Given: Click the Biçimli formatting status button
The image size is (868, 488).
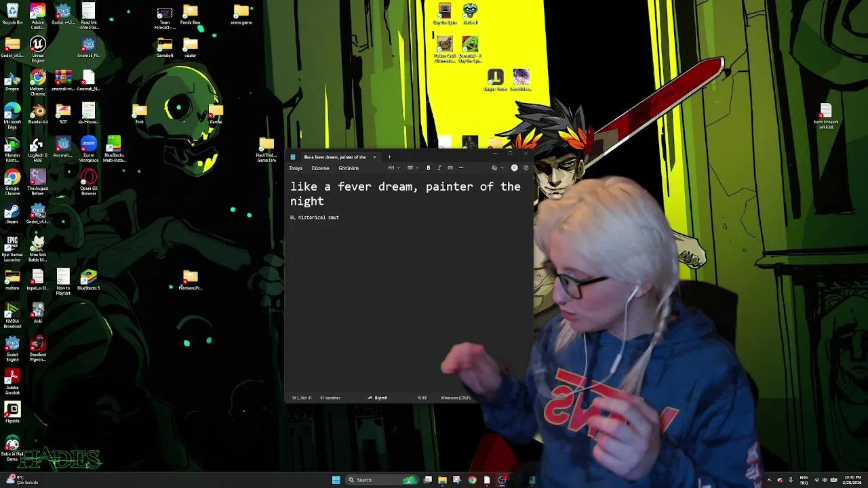Looking at the screenshot, I should pyautogui.click(x=378, y=398).
